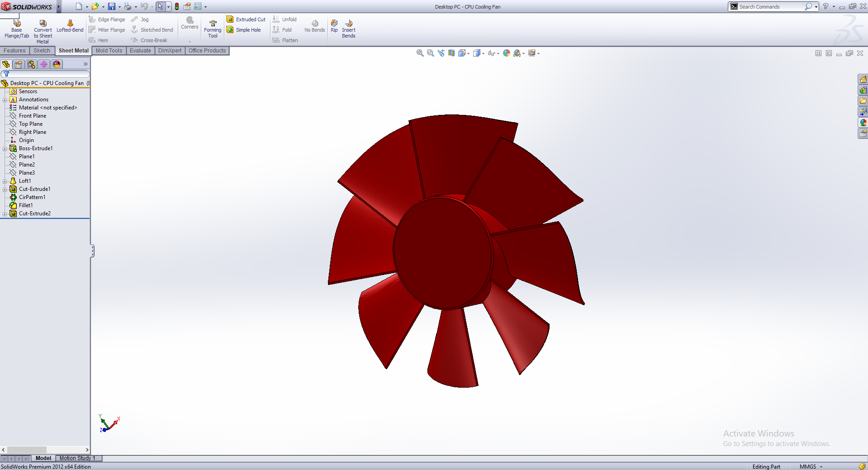Open the Apply Scene dropdown arrow
This screenshot has width=868, height=470.
(x=524, y=53)
